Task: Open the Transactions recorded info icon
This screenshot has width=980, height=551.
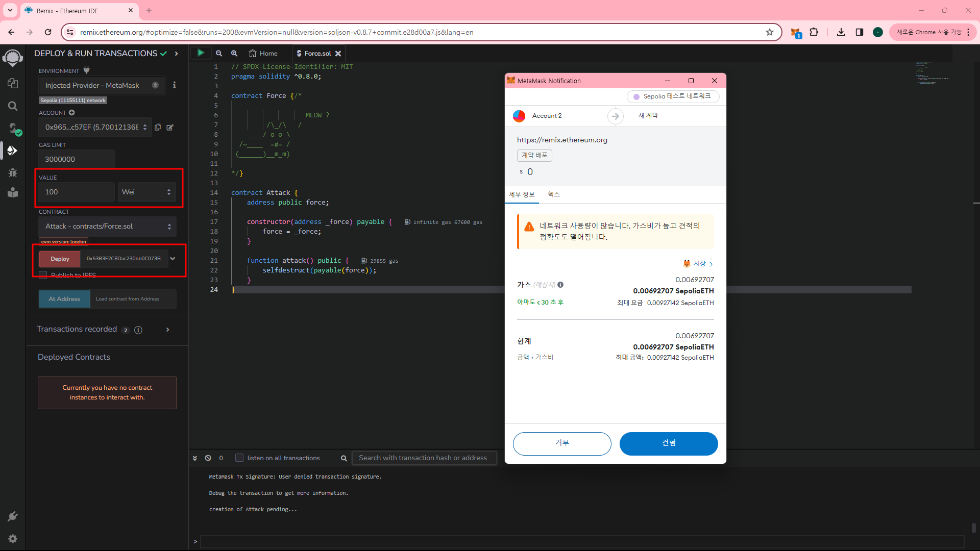Action: pyautogui.click(x=138, y=330)
